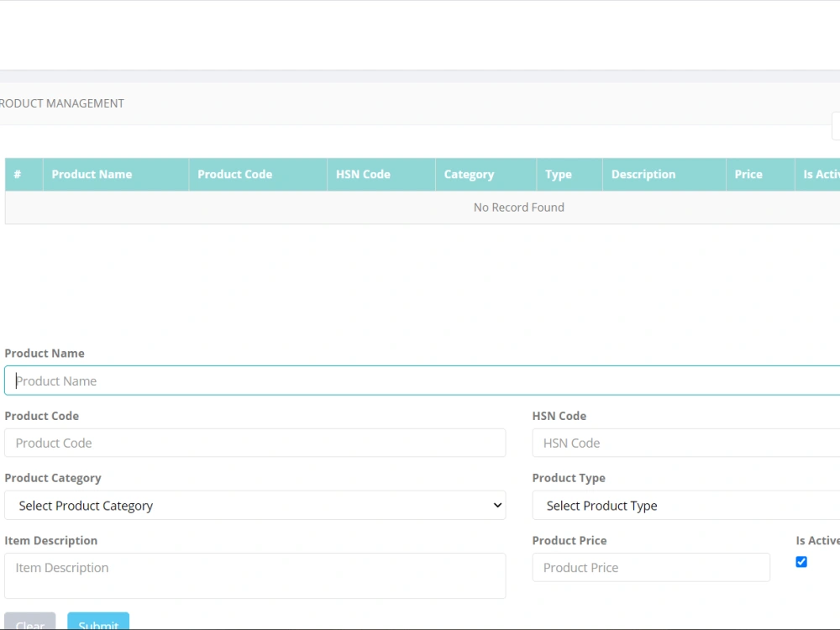Click inside the Item Description text area
Image resolution: width=840 pixels, height=630 pixels.
click(252, 575)
